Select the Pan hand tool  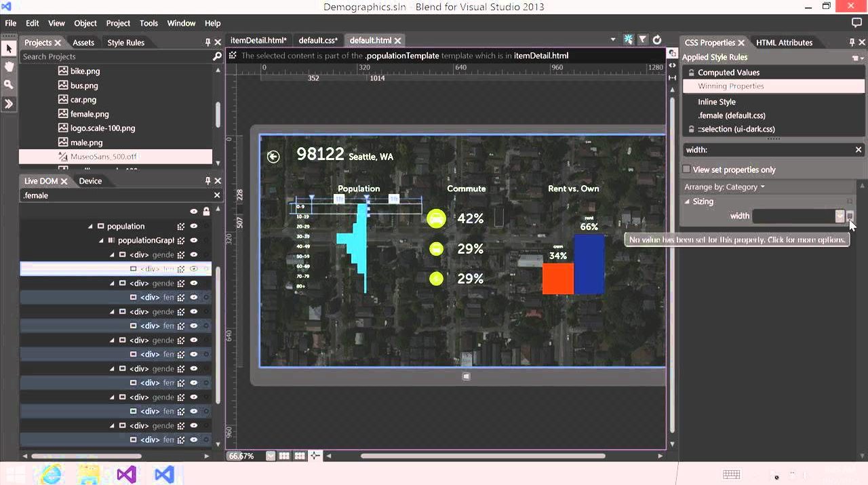click(x=9, y=66)
